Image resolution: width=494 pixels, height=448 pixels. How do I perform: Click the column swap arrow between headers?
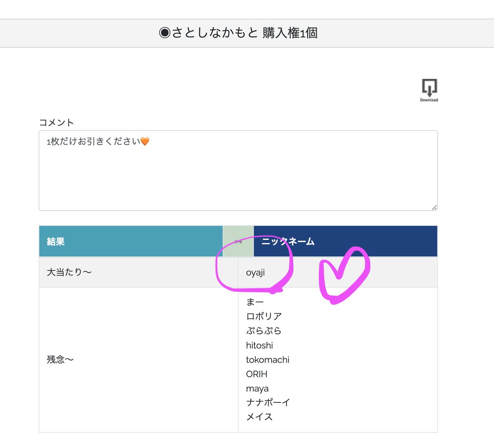coord(238,242)
